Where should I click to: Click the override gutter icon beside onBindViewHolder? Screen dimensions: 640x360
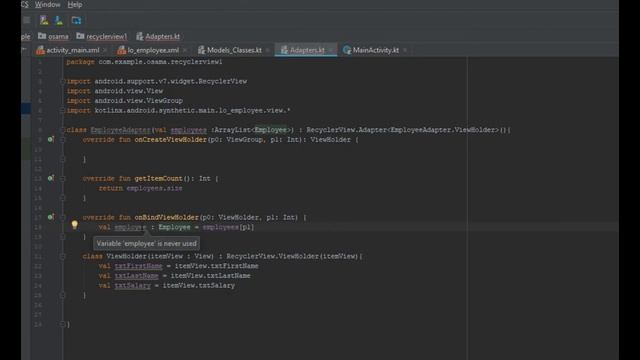click(x=50, y=217)
